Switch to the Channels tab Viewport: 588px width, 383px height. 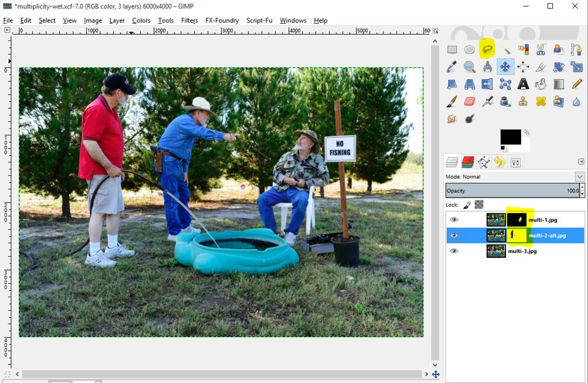tap(468, 162)
